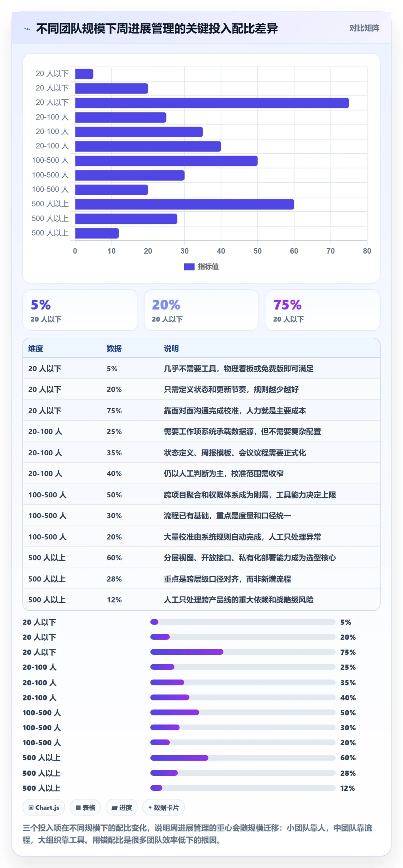Click the 28% cell in the table
This screenshot has width=403, height=868.
[114, 579]
